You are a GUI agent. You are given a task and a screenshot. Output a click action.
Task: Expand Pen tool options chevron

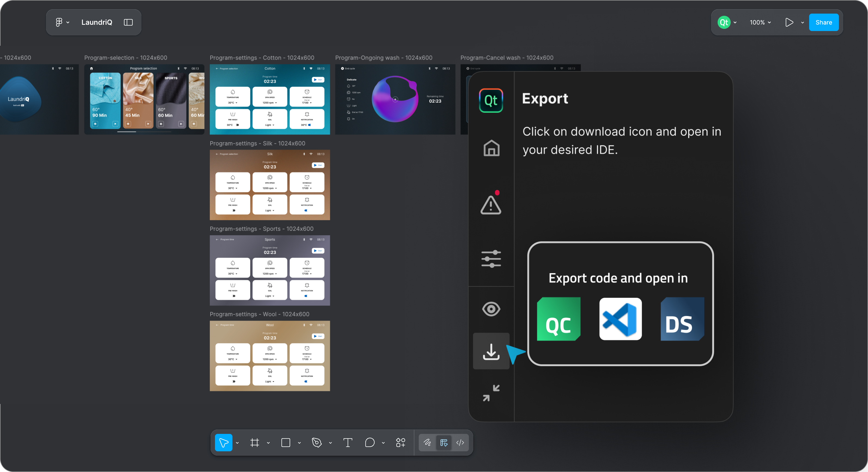(330, 443)
